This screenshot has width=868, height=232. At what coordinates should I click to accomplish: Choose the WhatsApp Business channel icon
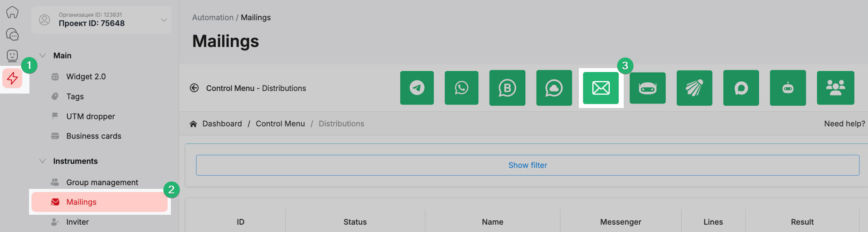click(x=507, y=88)
